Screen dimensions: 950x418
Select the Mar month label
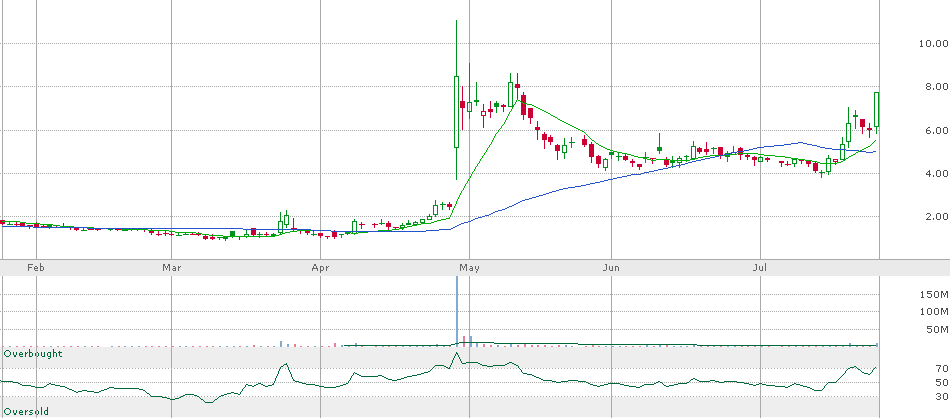tap(171, 267)
